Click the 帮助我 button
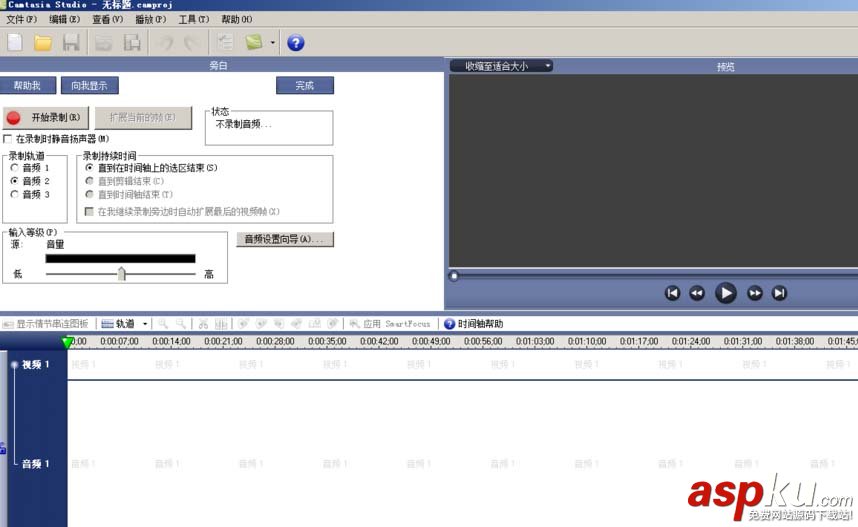 point(27,85)
